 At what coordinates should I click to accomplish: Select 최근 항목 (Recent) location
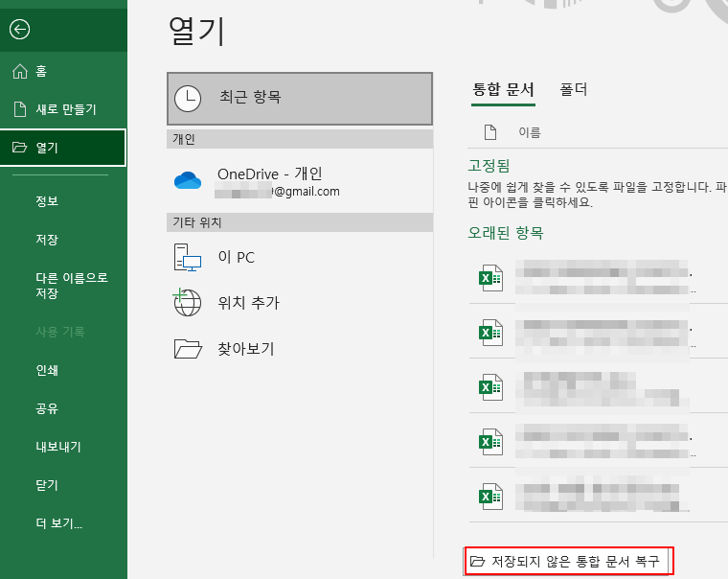click(x=300, y=99)
